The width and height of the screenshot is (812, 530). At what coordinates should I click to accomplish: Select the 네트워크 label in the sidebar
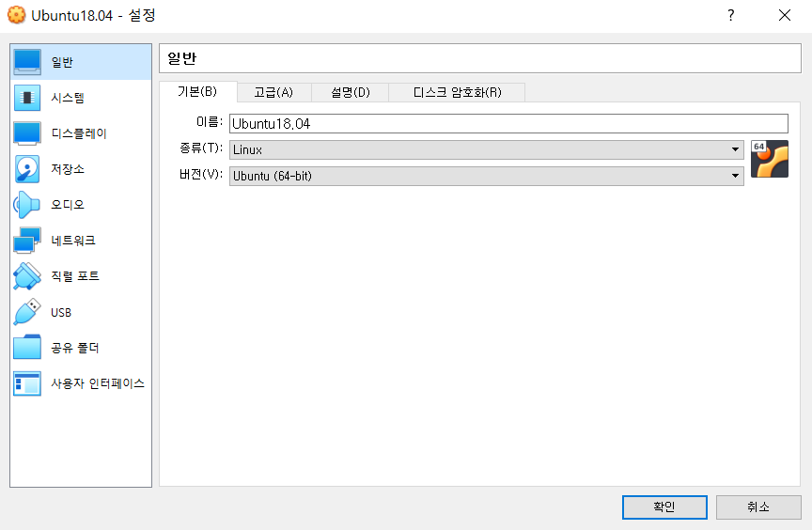pos(73,241)
